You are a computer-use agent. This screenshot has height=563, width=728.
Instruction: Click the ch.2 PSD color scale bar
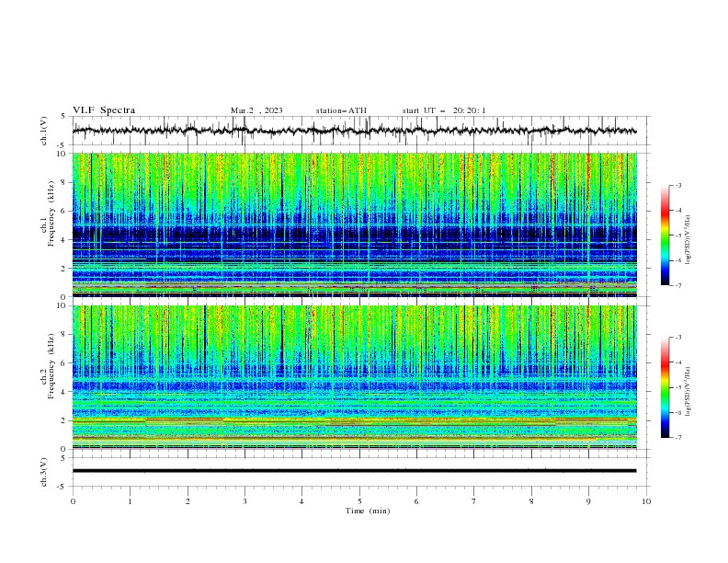tap(665, 387)
